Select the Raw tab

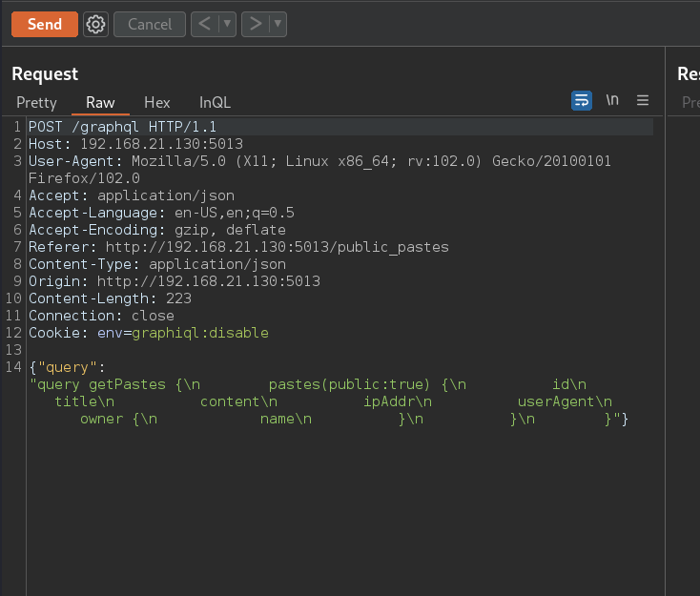click(100, 102)
